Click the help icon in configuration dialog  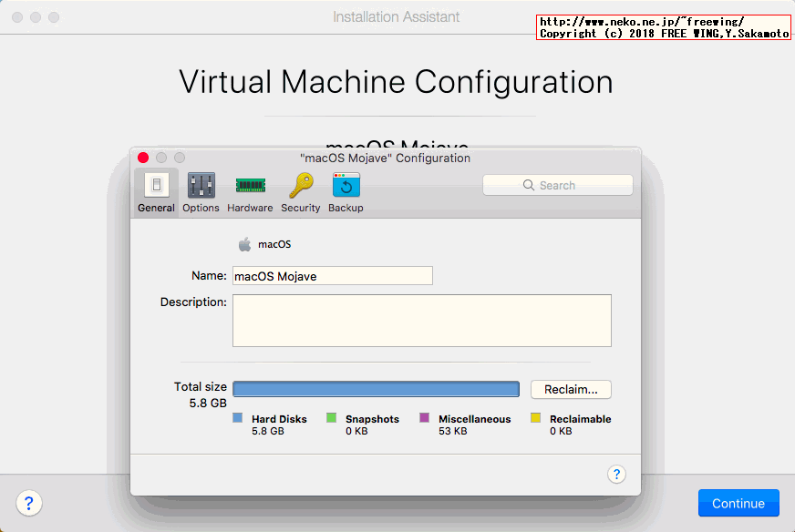(x=616, y=474)
